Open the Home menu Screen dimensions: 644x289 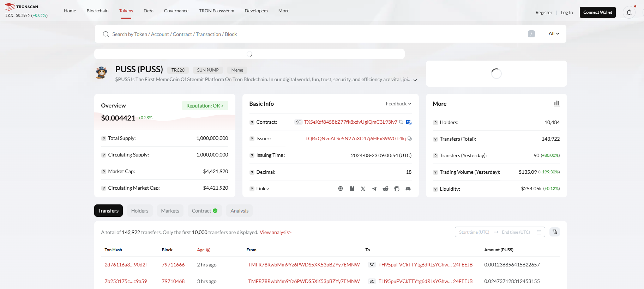click(x=70, y=11)
